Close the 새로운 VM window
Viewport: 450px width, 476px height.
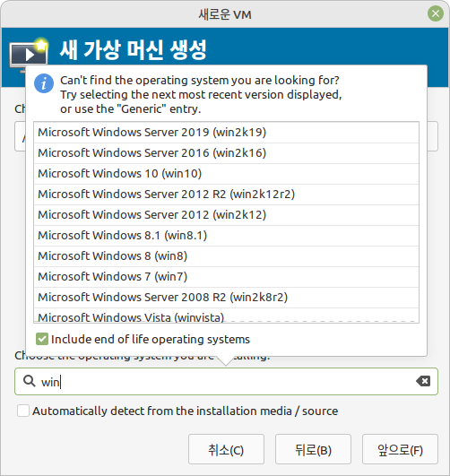click(x=436, y=13)
